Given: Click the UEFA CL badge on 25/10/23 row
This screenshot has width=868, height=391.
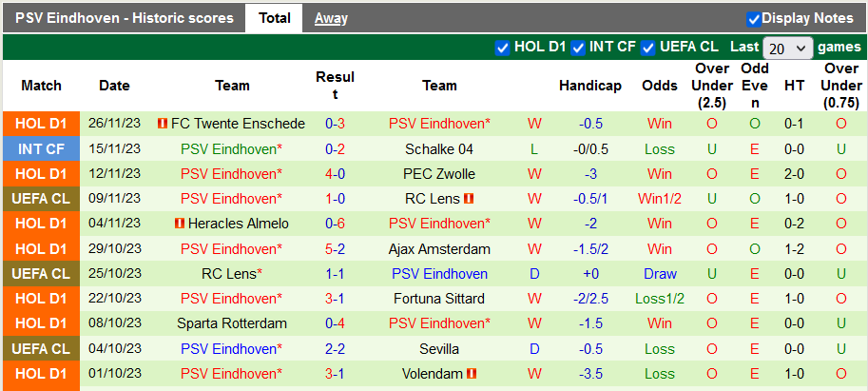Looking at the screenshot, I should (41, 273).
